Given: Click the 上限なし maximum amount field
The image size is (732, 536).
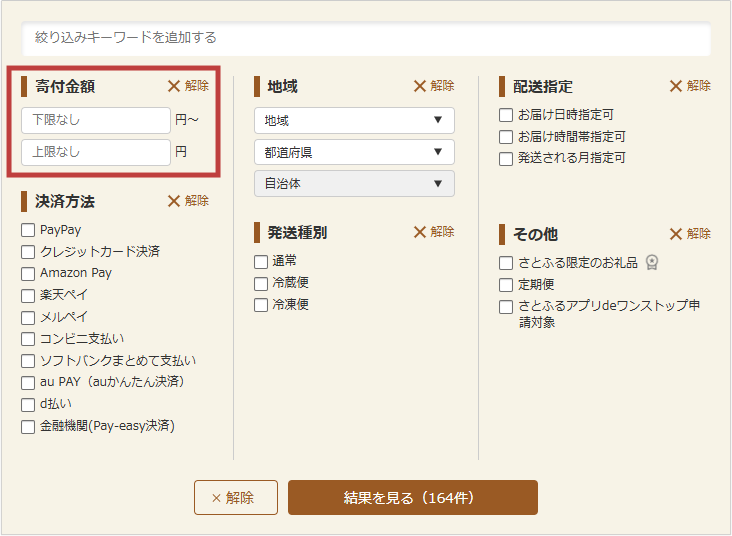Looking at the screenshot, I should [x=96, y=152].
